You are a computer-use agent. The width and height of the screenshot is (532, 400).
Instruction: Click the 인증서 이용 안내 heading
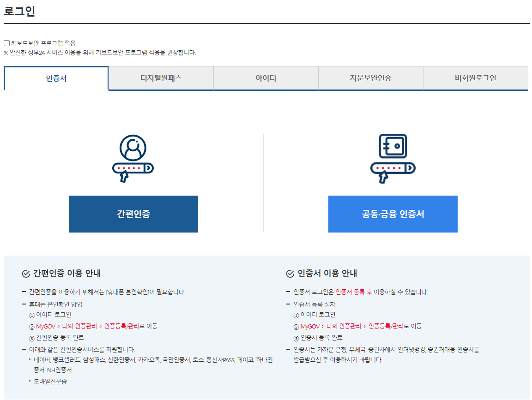pos(327,273)
